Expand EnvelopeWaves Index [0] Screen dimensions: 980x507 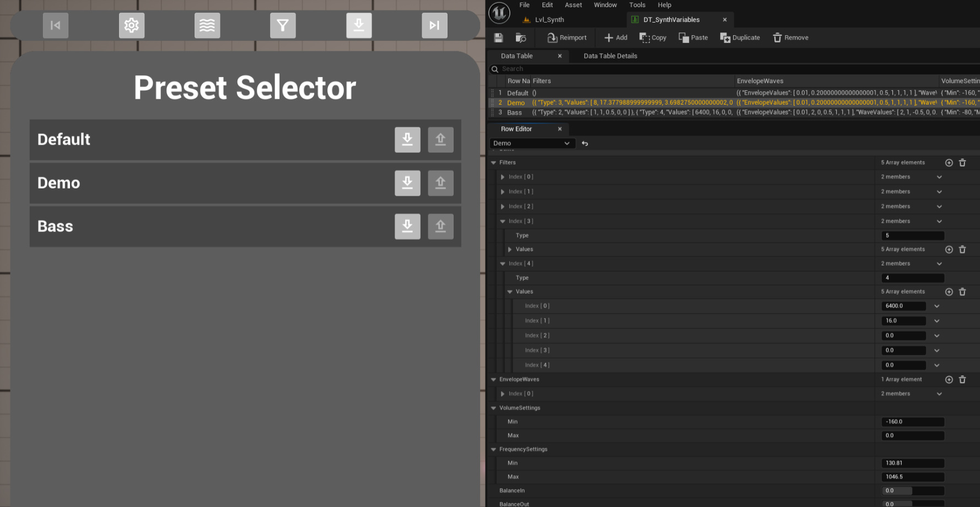(x=502, y=394)
